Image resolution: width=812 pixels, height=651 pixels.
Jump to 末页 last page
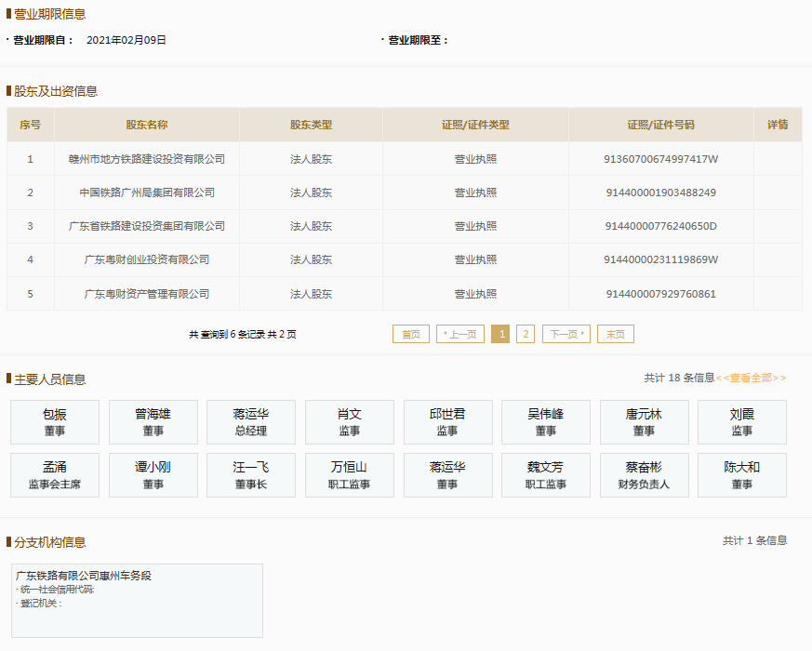[x=615, y=334]
